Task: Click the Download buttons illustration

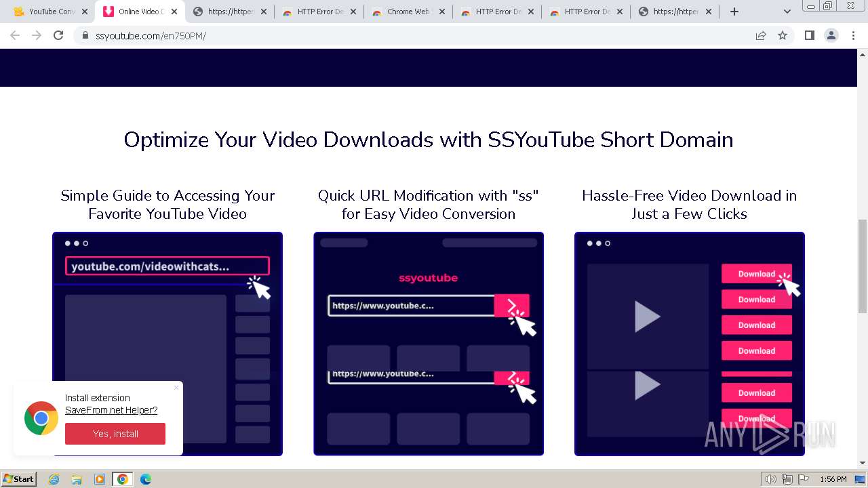Action: (x=690, y=344)
